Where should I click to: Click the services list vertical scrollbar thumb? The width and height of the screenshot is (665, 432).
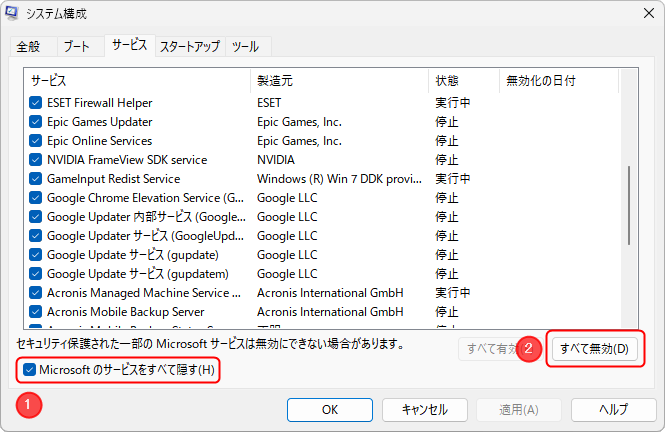tap(629, 205)
